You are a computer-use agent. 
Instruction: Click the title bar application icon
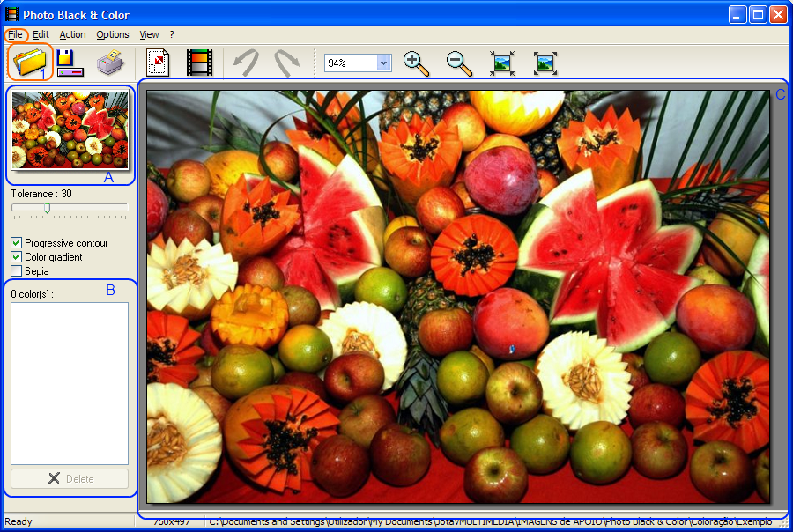click(x=11, y=15)
